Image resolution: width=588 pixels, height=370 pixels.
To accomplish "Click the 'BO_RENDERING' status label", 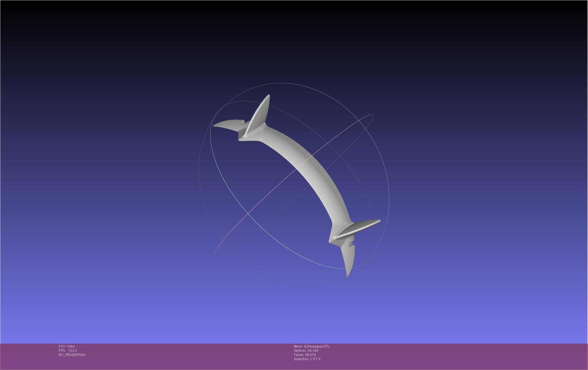I will click(72, 355).
